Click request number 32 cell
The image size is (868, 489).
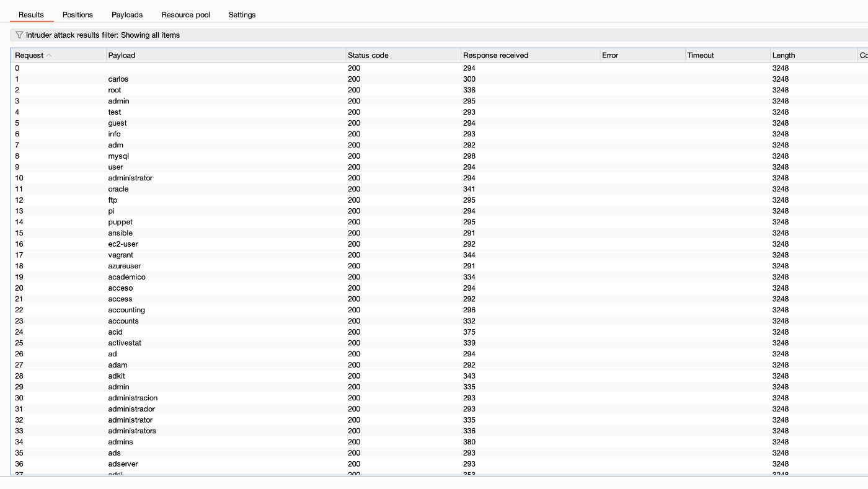[x=19, y=420]
